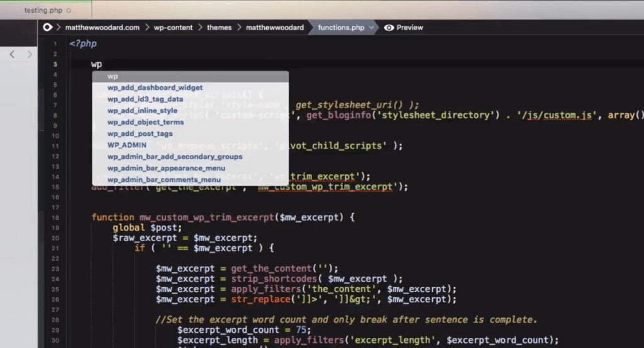
Task: Choose wp_add_inline_style suggestion
Action: 191,111
